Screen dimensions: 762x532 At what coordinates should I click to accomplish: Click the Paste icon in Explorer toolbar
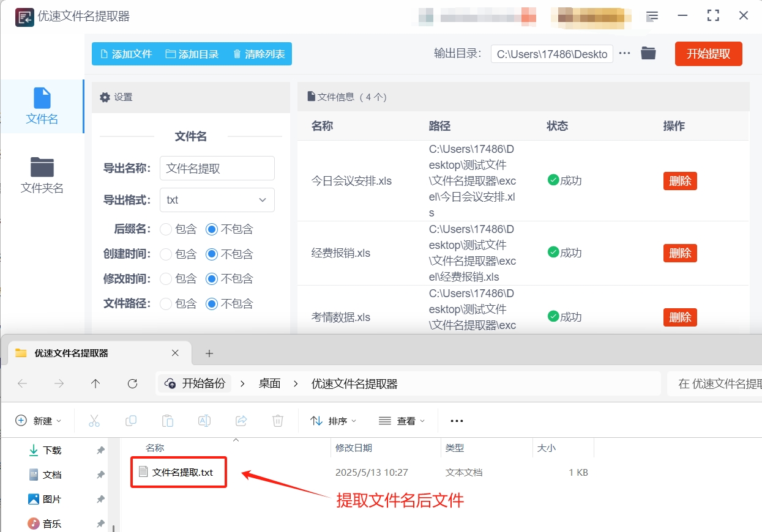coord(167,421)
